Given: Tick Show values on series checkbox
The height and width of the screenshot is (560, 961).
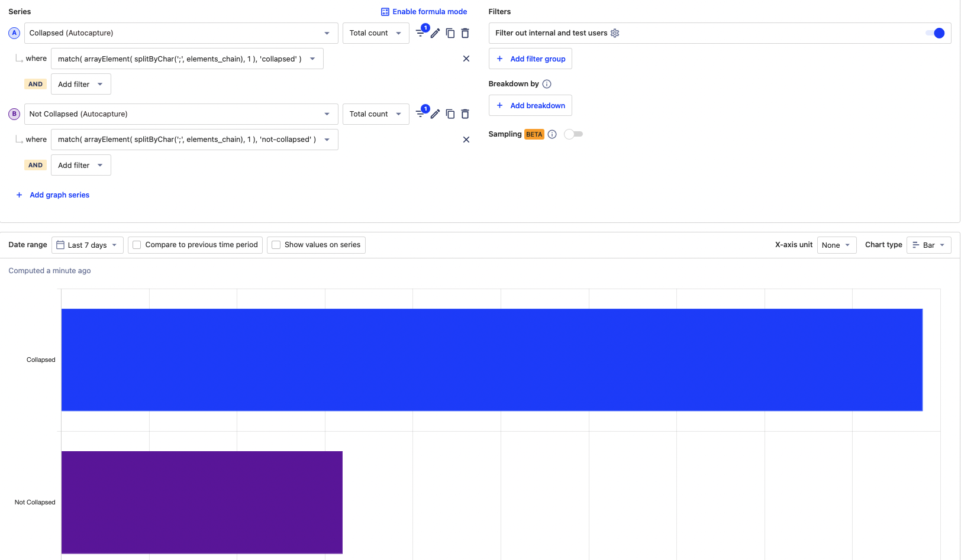Looking at the screenshot, I should coord(276,245).
